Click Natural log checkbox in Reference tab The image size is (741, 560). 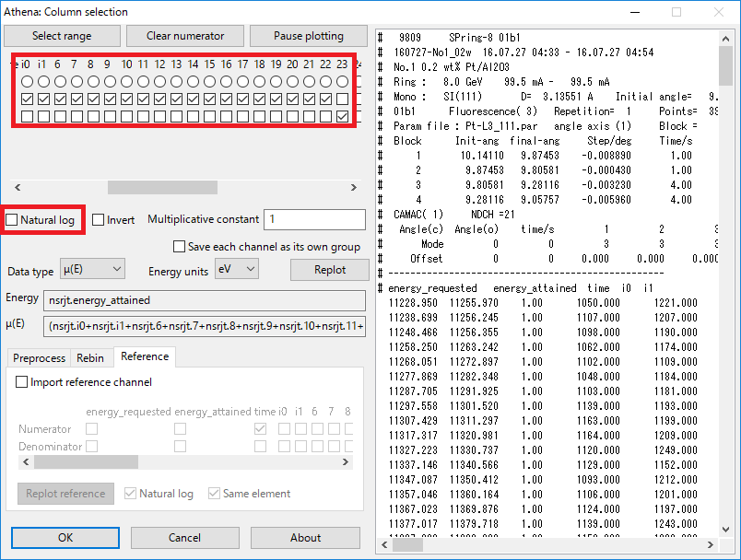pyautogui.click(x=131, y=494)
